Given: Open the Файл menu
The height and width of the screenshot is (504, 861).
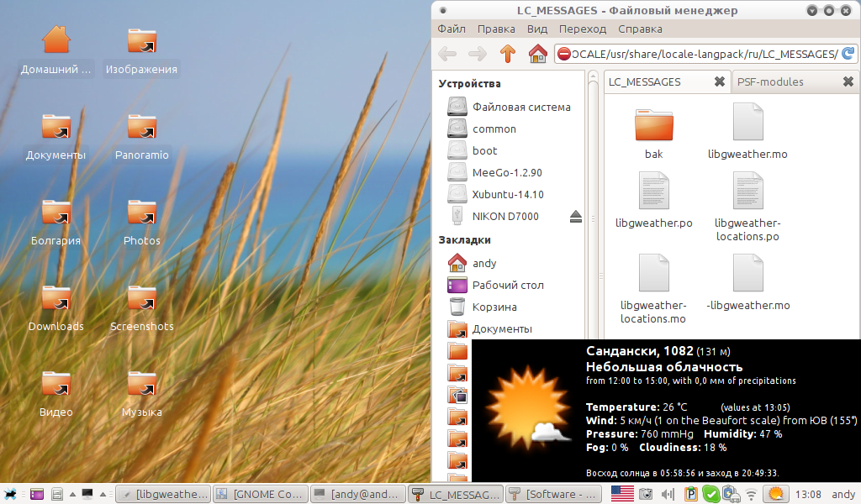Looking at the screenshot, I should tap(452, 29).
